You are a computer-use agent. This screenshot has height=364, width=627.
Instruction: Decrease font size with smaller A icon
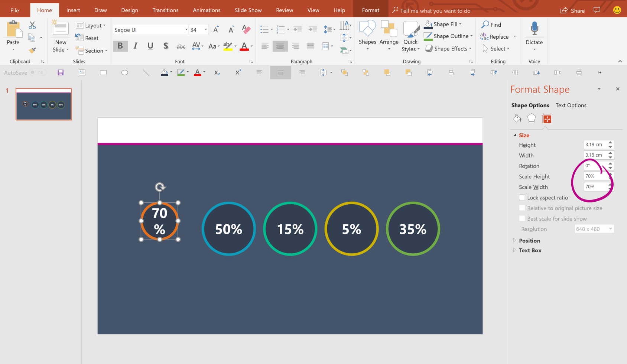pos(231,29)
